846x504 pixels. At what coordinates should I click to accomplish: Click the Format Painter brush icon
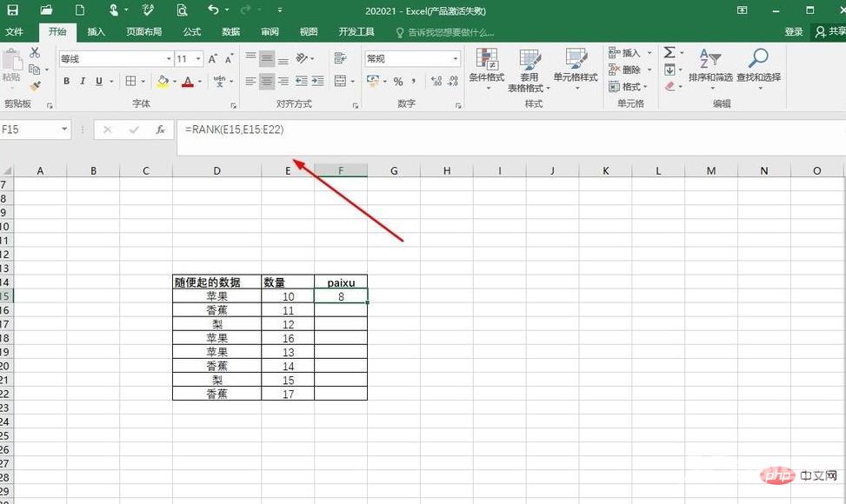pos(35,85)
